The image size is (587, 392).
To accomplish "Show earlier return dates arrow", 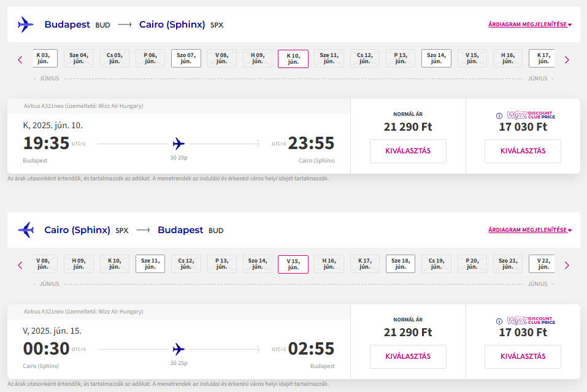I will click(20, 265).
